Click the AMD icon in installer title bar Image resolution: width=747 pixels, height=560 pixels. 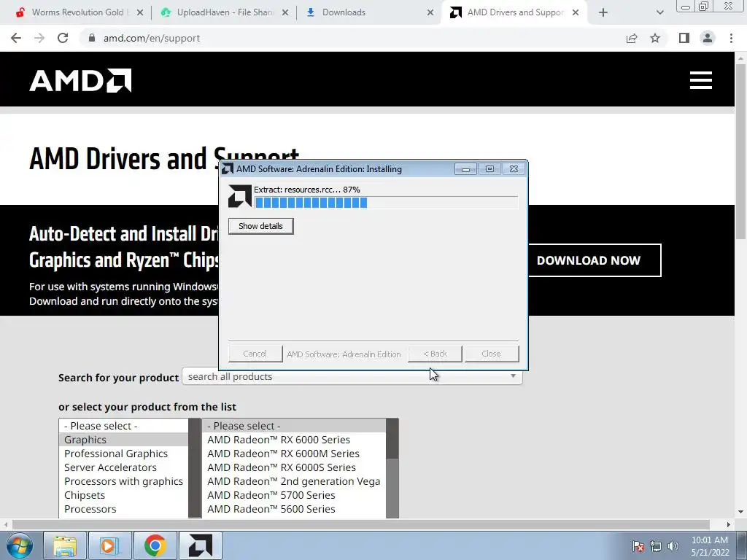(228, 169)
